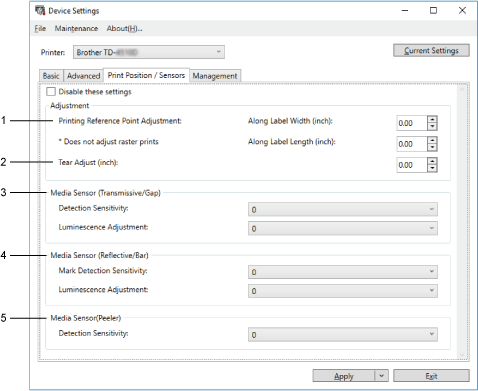478x391 pixels.
Task: Increase Tear Adjust with up arrow
Action: point(432,161)
